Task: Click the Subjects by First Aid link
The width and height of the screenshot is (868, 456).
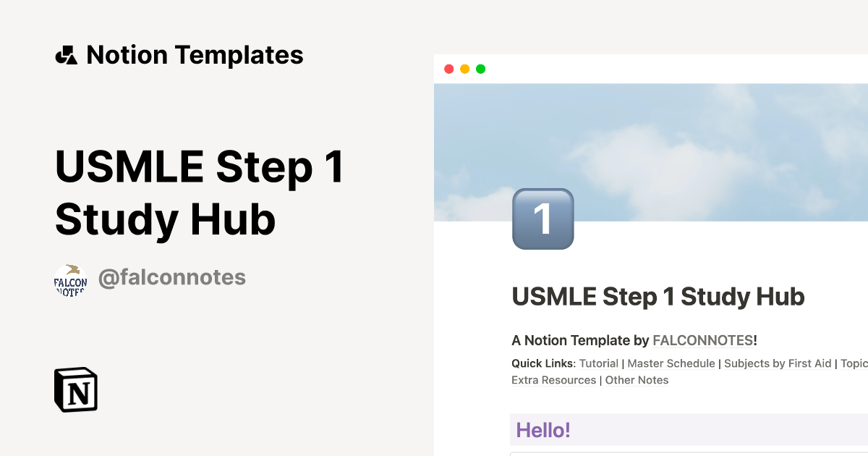Action: point(777,363)
